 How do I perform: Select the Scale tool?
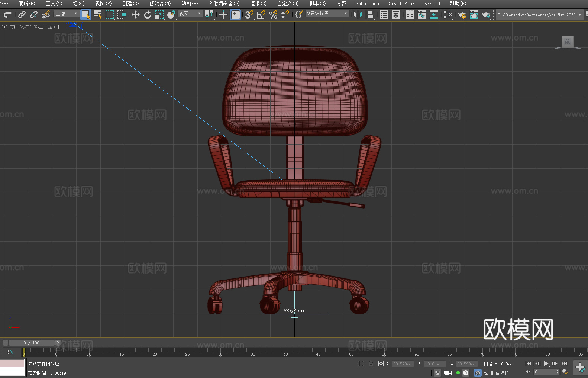click(x=159, y=14)
